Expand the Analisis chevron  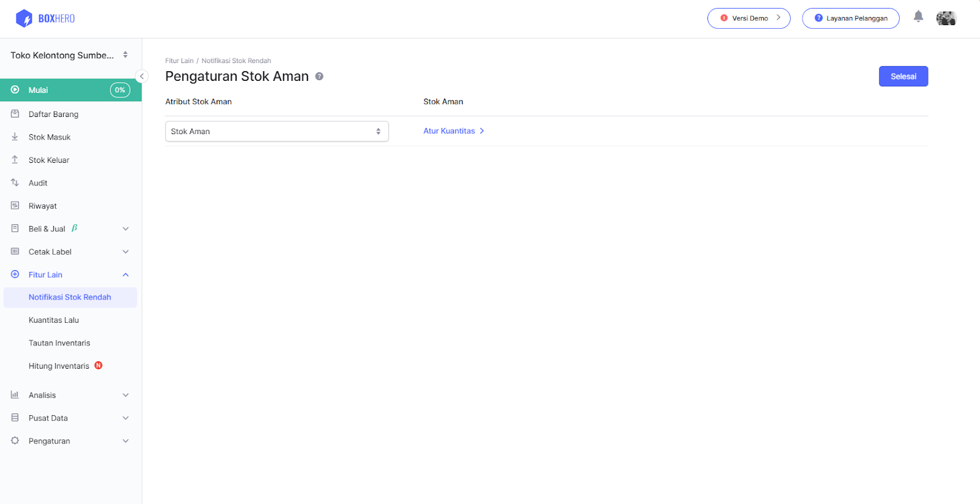tap(126, 395)
